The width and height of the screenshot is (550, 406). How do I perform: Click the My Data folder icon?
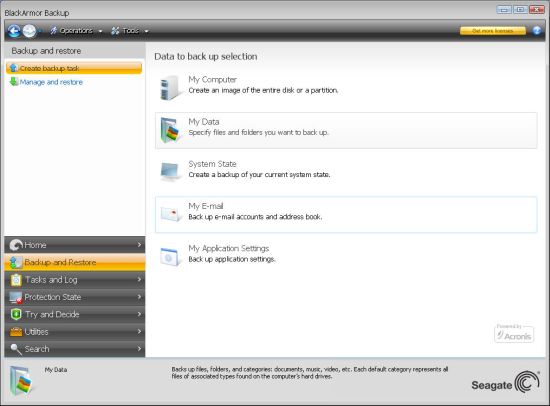tap(170, 130)
